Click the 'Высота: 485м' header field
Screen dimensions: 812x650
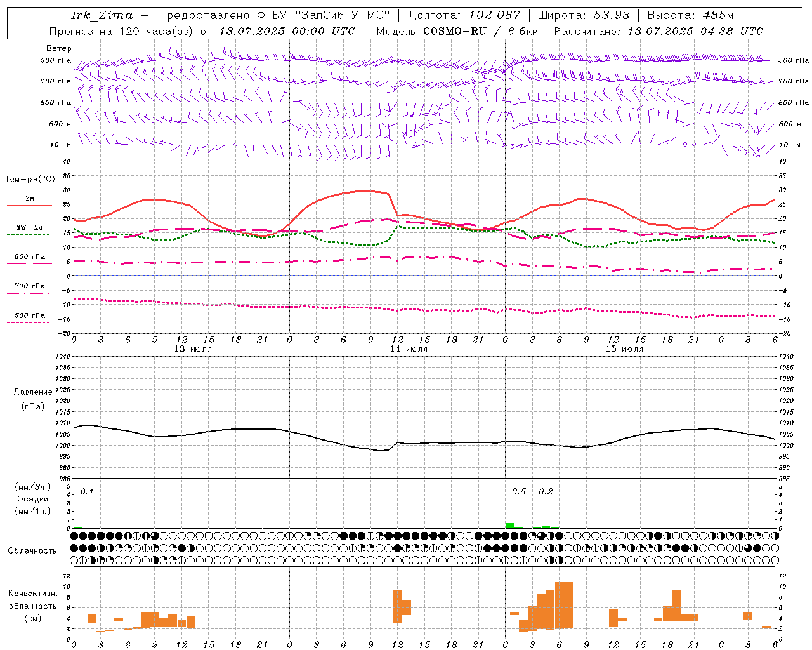(690, 15)
